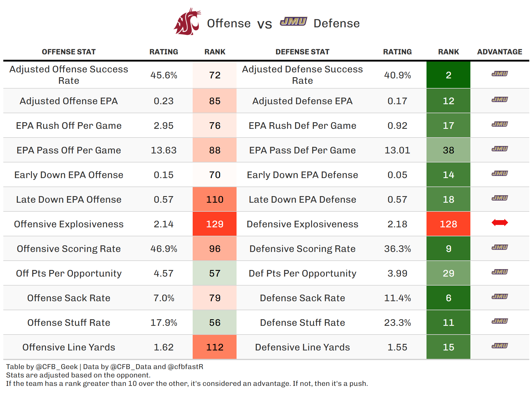532x394 pixels.
Task: Click the red 128 defensive explosiveness rank cell
Action: click(x=448, y=224)
